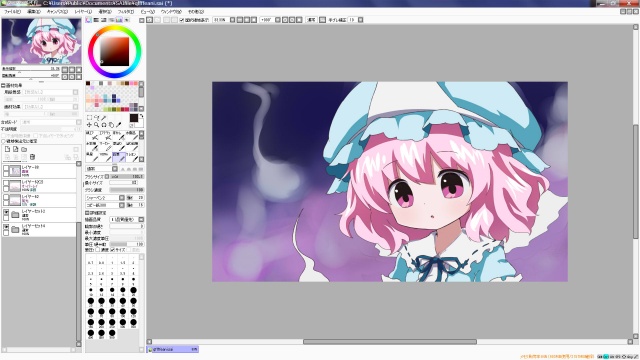Select the magic wand tool
Image resolution: width=640 pixels, height=360 pixels.
tap(104, 118)
